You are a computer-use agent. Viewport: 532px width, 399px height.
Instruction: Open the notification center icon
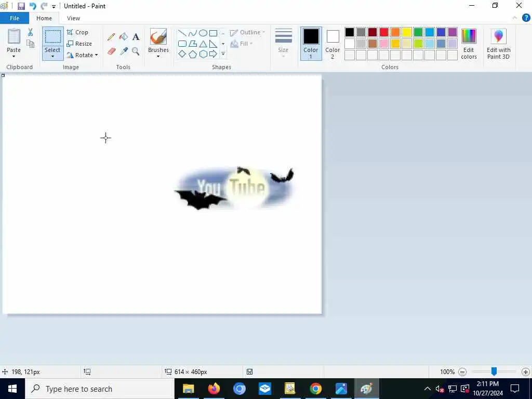coord(515,389)
